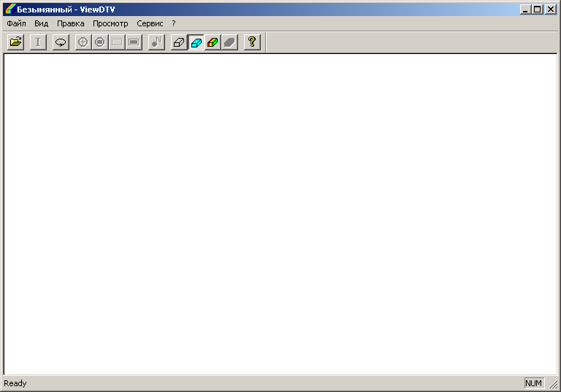
Task: Click the octagon plus icon
Action: pos(83,42)
